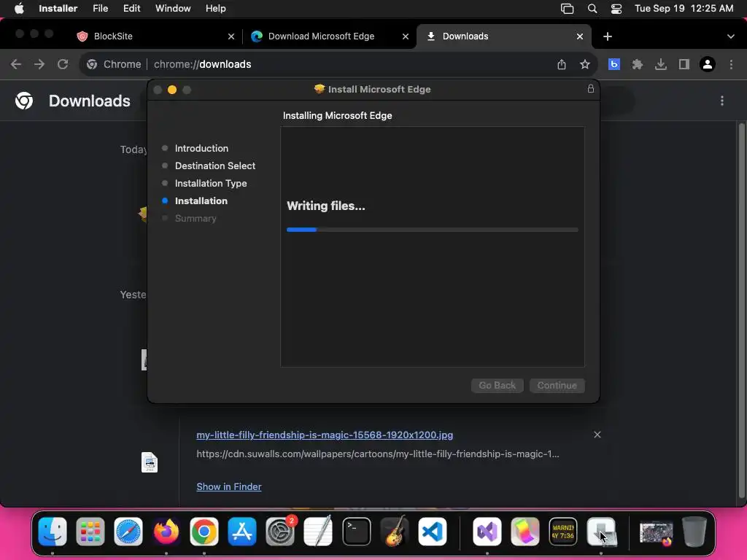
Task: Open Chrome's three-dot main menu
Action: click(x=731, y=64)
